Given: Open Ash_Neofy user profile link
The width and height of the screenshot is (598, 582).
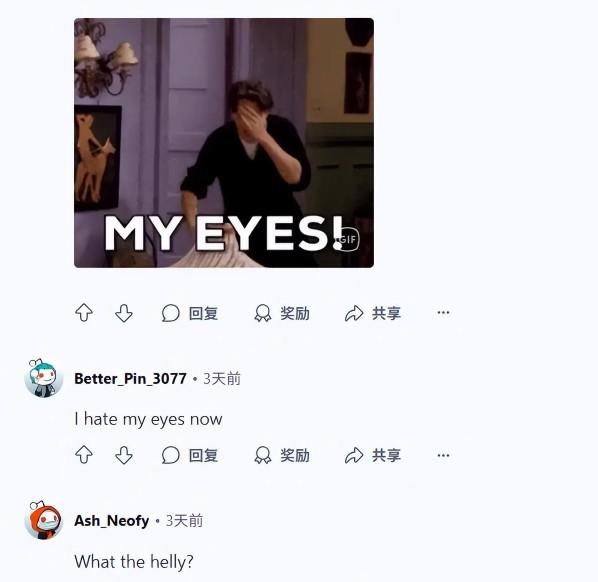Looking at the screenshot, I should [x=111, y=521].
